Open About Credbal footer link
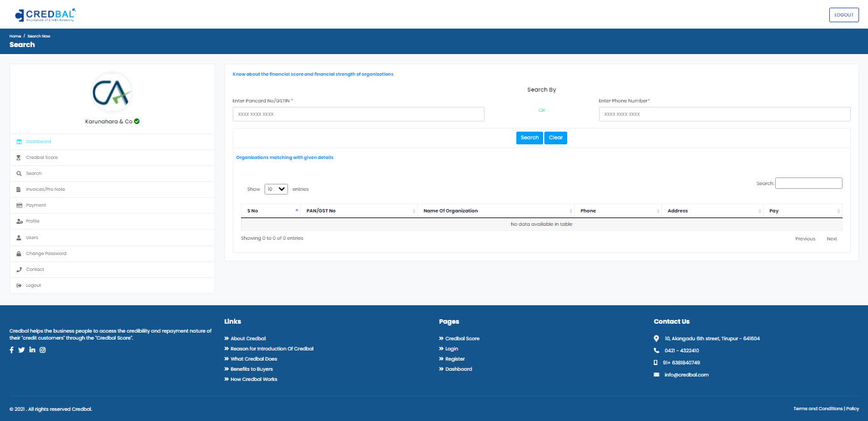Image resolution: width=868 pixels, height=421 pixels. 248,338
